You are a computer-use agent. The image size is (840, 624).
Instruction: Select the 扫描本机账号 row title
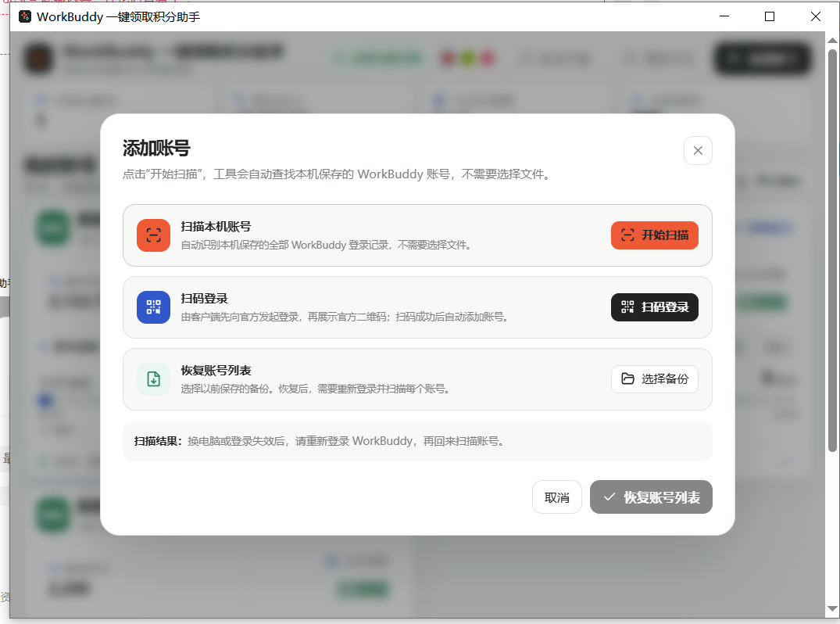pos(216,227)
